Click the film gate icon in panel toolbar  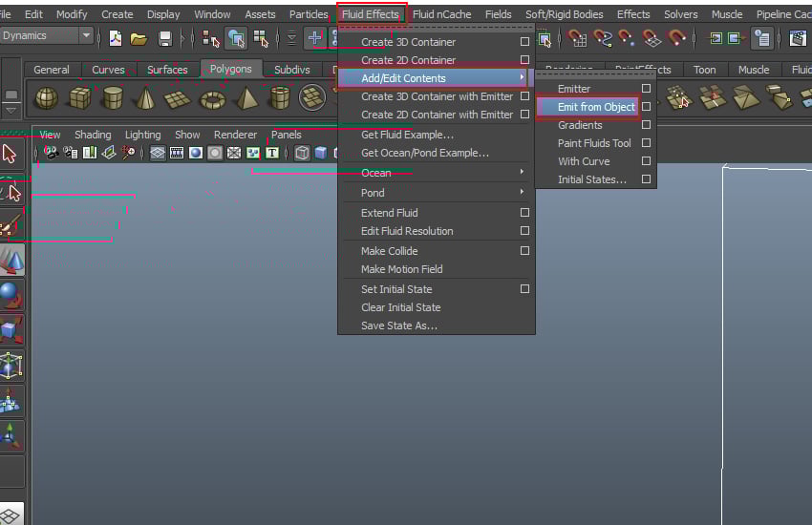click(177, 153)
